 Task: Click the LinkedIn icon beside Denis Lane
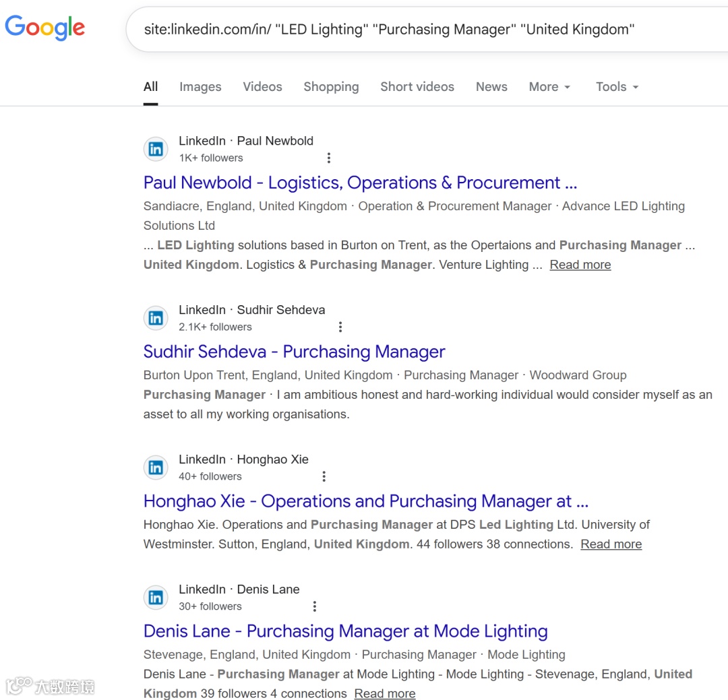pyautogui.click(x=156, y=598)
